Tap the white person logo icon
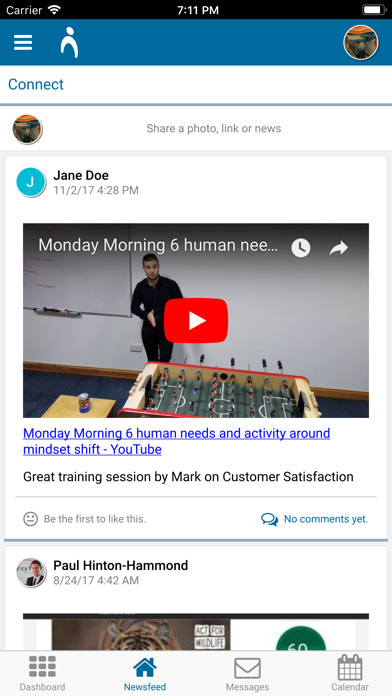This screenshot has width=392, height=696. [69, 43]
